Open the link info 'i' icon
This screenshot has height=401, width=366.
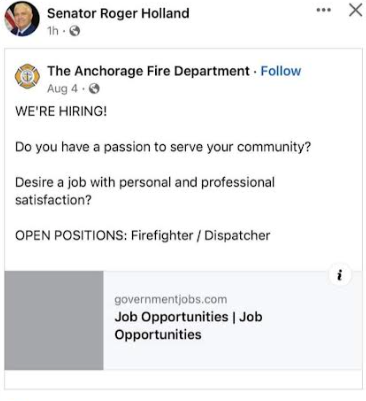tap(340, 275)
